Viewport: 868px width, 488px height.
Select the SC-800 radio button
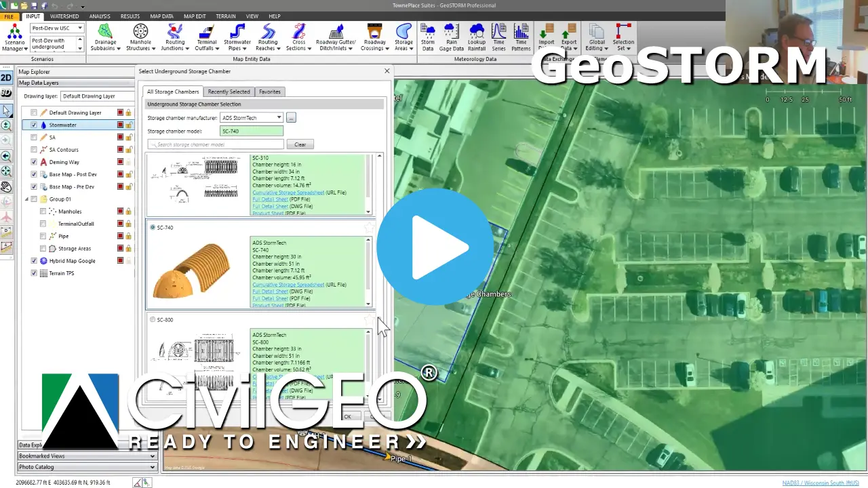pyautogui.click(x=153, y=320)
